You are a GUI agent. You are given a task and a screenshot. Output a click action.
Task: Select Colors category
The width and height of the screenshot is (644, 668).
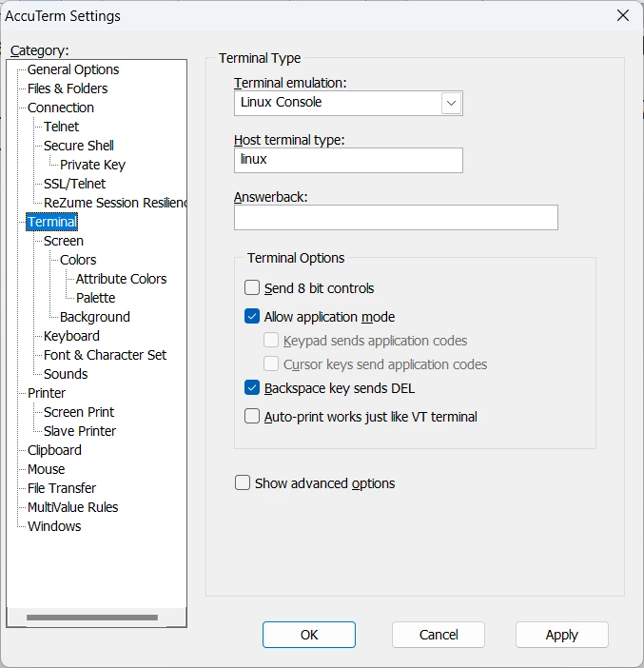(78, 260)
